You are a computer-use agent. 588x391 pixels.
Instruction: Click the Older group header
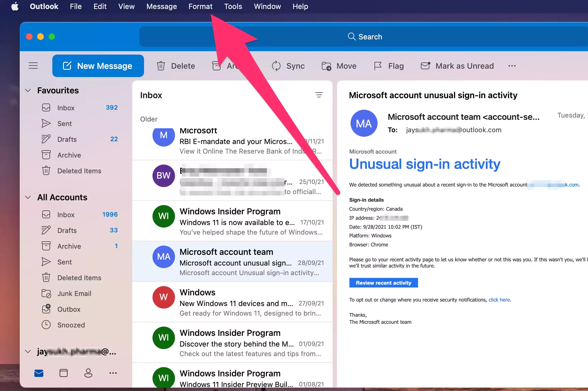149,119
